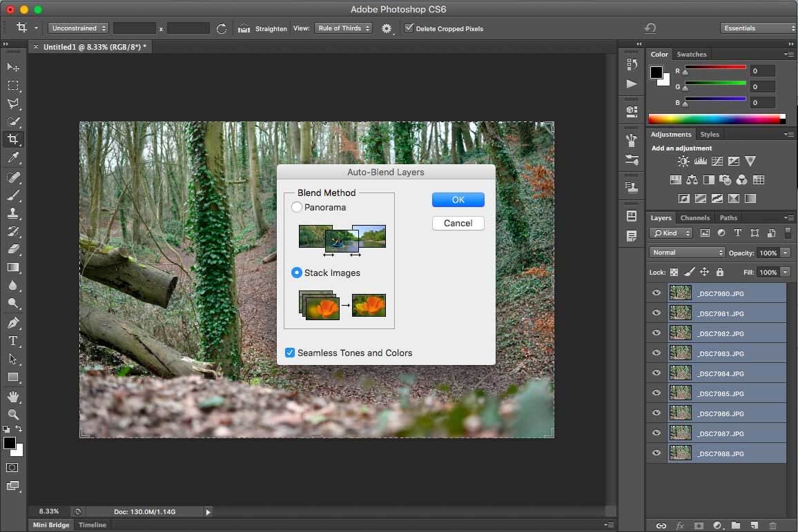Viewport: 798px width, 532px height.
Task: Select the Zoom tool
Action: pos(13,415)
